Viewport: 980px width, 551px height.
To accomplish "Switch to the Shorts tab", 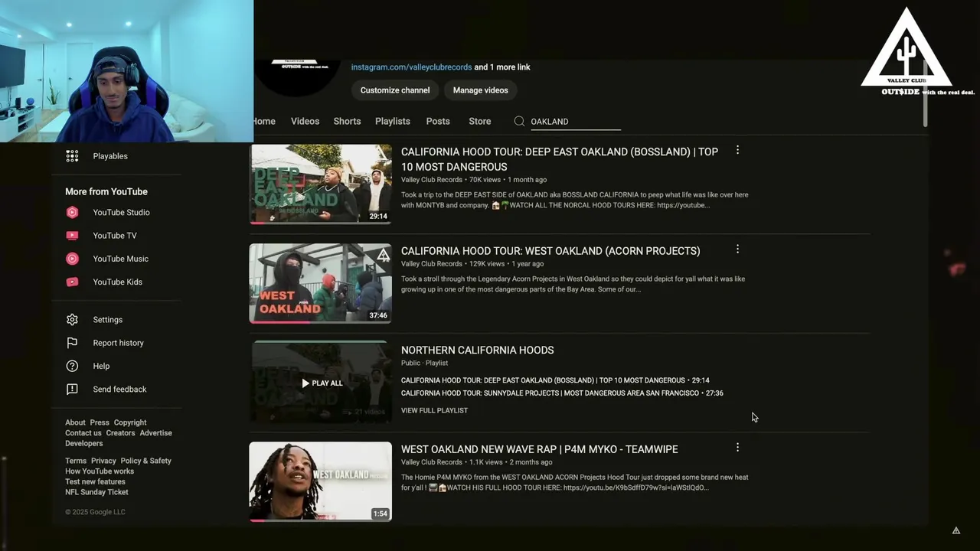I will [x=347, y=121].
